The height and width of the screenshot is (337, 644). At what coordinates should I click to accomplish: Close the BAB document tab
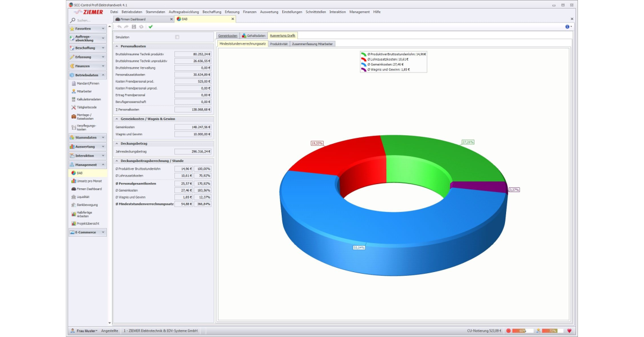click(x=232, y=19)
